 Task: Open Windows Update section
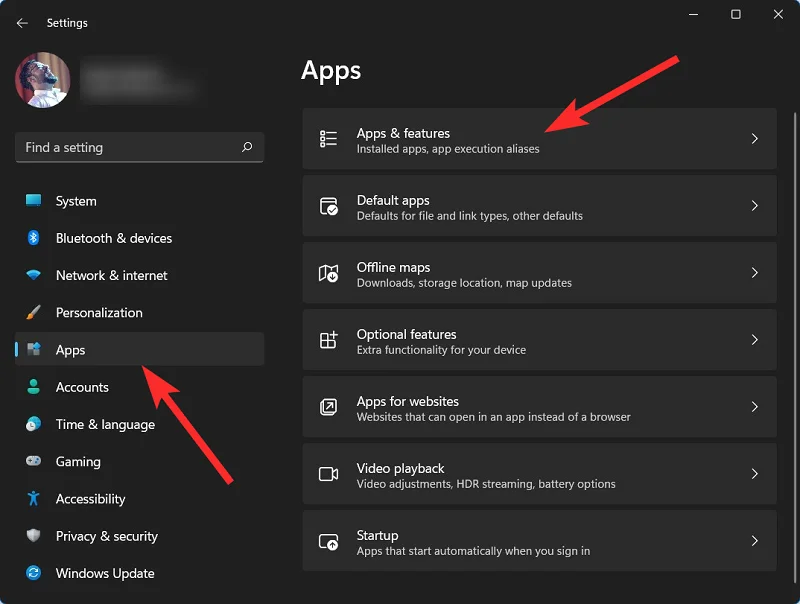tap(104, 573)
